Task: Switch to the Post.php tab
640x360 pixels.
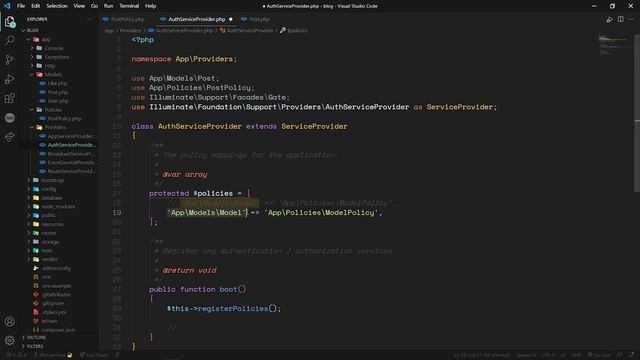Action: coord(259,19)
